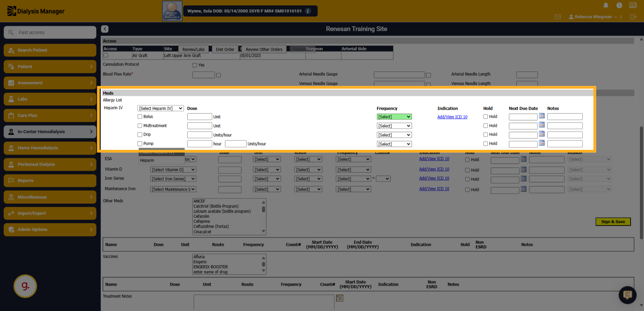644x311 pixels.
Task: Check the Bolus checkbox
Action: click(x=140, y=116)
